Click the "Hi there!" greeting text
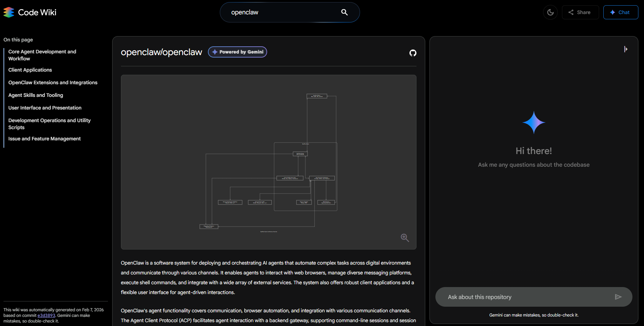Image resolution: width=644 pixels, height=326 pixels. click(534, 151)
